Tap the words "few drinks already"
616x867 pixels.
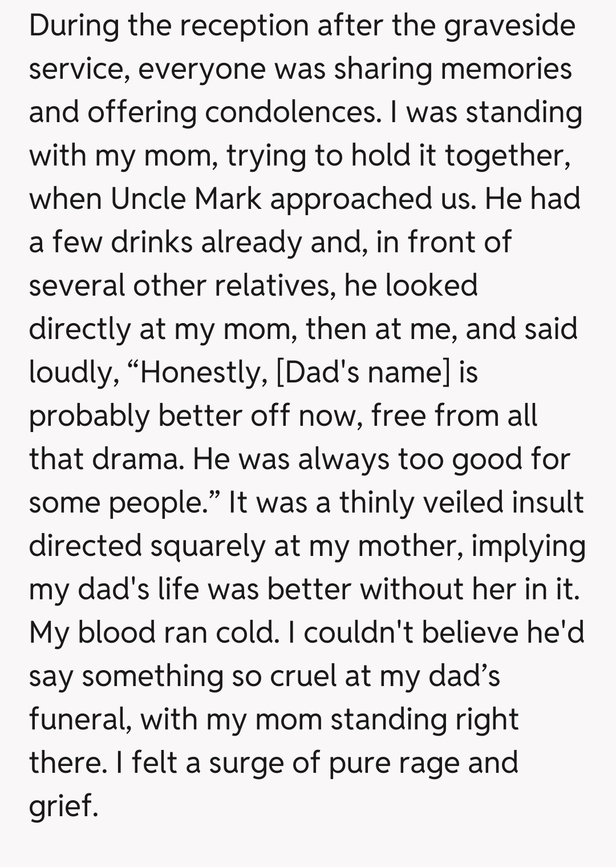pyautogui.click(x=177, y=243)
